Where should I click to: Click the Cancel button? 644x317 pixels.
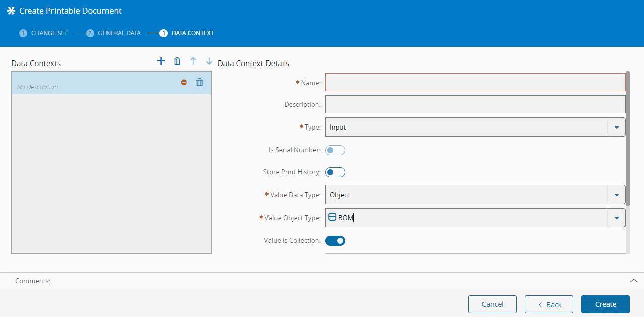coord(492,304)
